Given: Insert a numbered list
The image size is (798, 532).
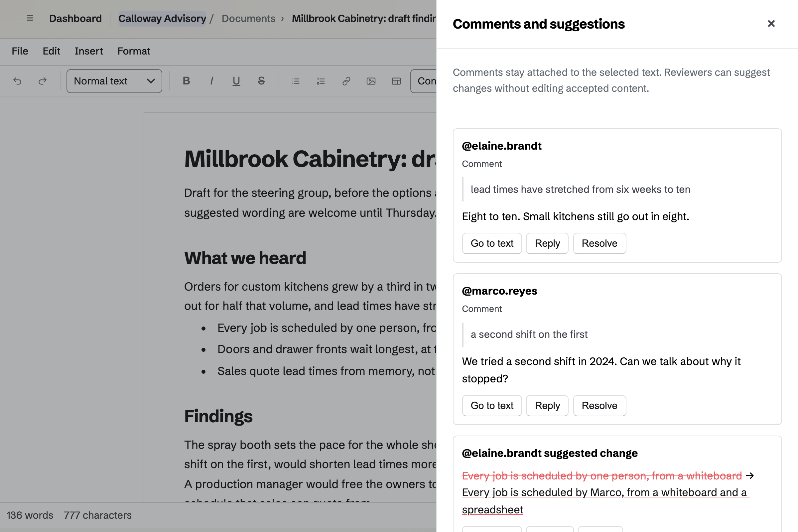Looking at the screenshot, I should (321, 81).
